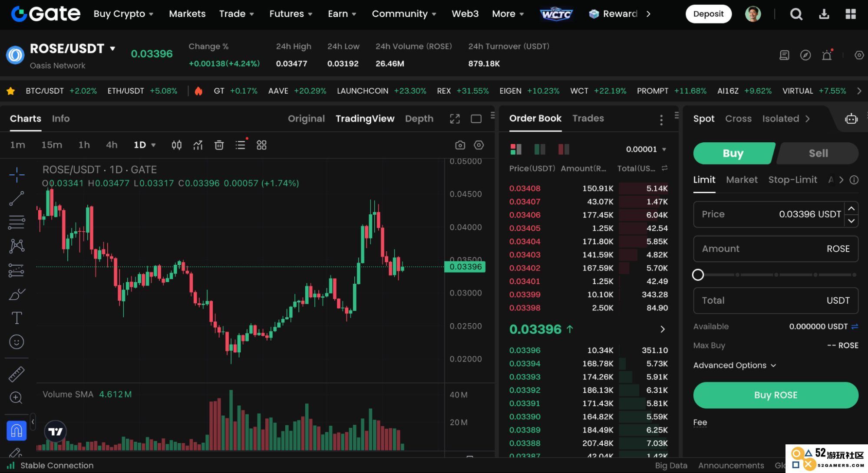The image size is (868, 473).
Task: Switch to the Trades tab
Action: tap(588, 118)
